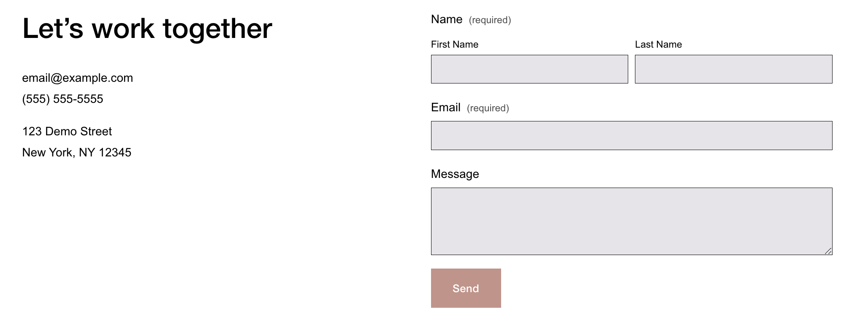Focus the Last Name text box
The width and height of the screenshot is (868, 328).
pos(733,69)
